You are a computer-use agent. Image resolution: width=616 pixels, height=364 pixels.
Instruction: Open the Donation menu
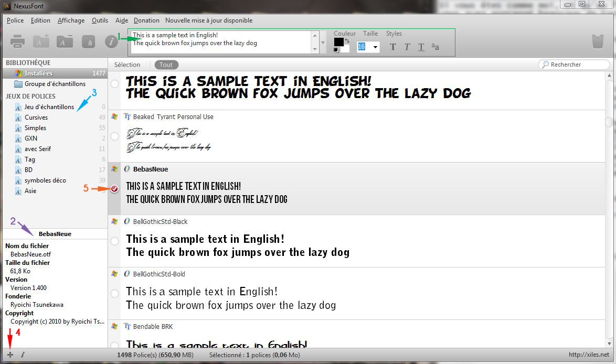click(x=146, y=20)
